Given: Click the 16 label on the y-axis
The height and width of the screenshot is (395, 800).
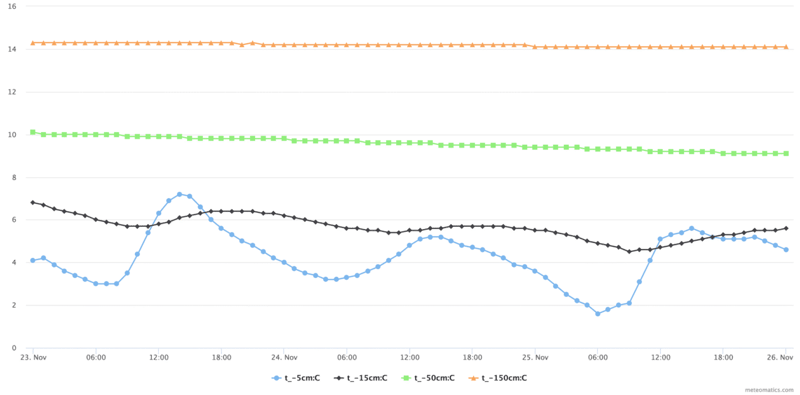Looking at the screenshot, I should [x=13, y=7].
